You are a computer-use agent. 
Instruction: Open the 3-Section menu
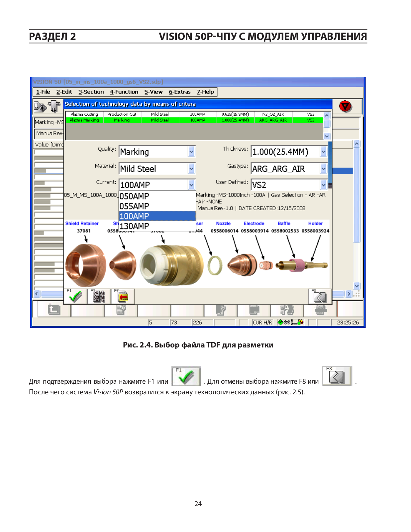pyautogui.click(x=91, y=92)
